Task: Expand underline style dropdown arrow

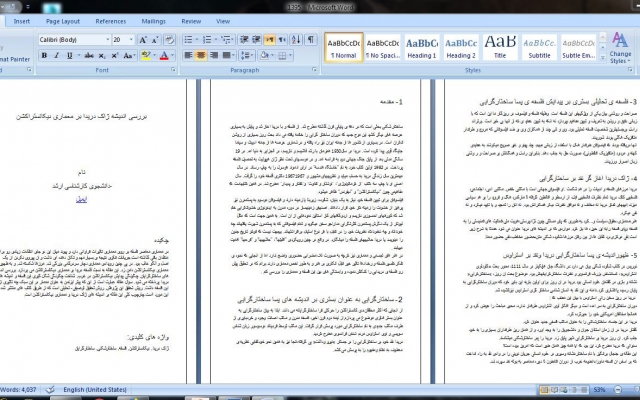Action: pyautogui.click(x=78, y=56)
